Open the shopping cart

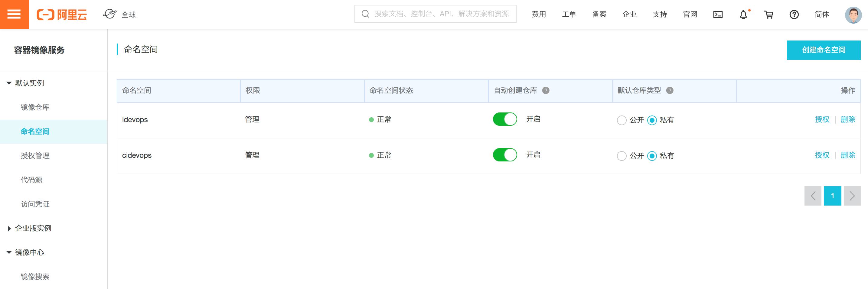click(768, 15)
